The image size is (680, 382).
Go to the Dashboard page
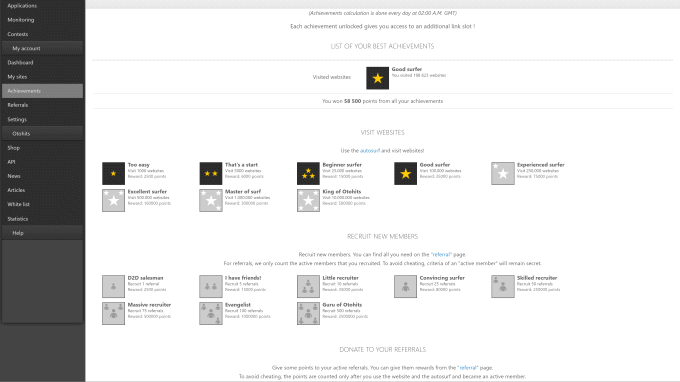[x=42, y=62]
